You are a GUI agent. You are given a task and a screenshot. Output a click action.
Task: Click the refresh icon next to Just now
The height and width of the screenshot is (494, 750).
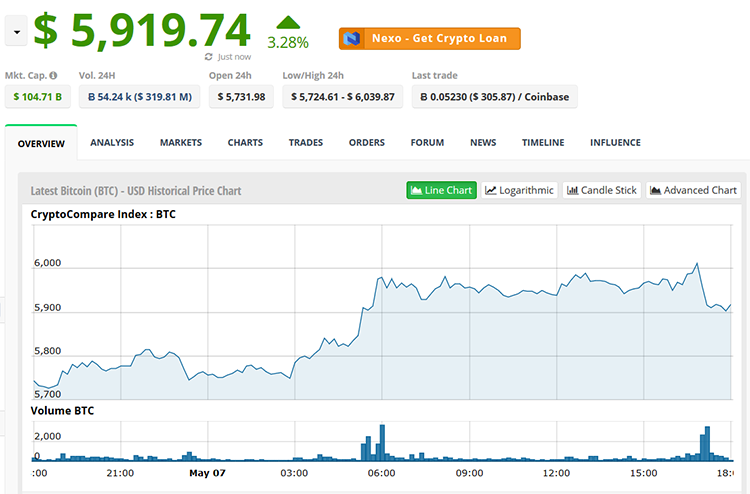click(x=209, y=57)
